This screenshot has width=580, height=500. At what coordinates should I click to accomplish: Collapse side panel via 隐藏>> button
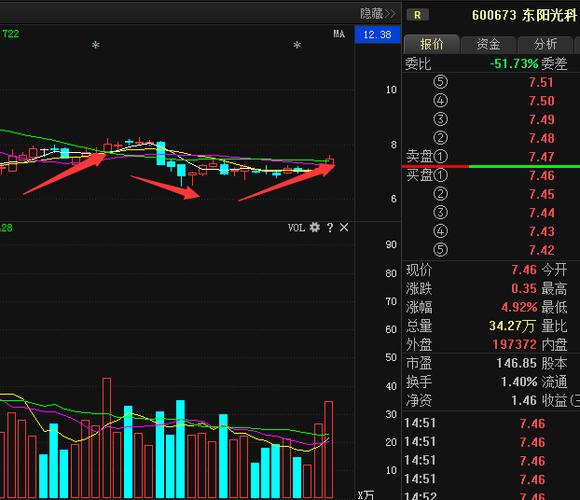378,14
